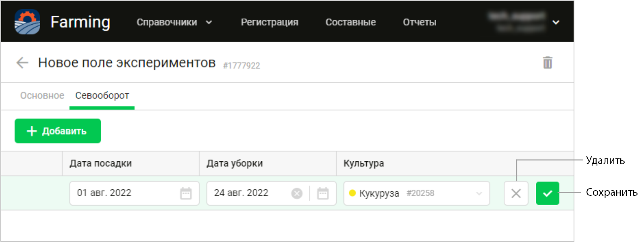Open calendar for harvest date 24 авг. 2022
644x242 pixels.
coord(323,193)
